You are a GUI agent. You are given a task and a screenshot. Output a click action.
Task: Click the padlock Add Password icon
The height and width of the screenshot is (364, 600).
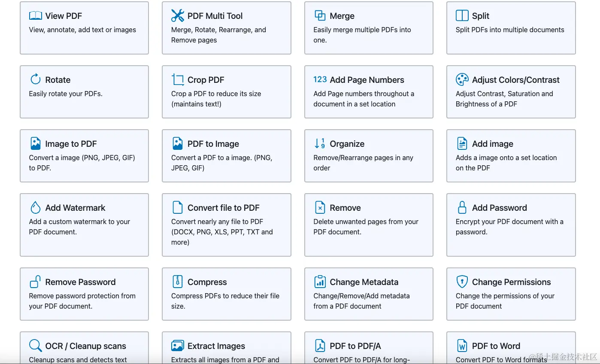pos(462,207)
